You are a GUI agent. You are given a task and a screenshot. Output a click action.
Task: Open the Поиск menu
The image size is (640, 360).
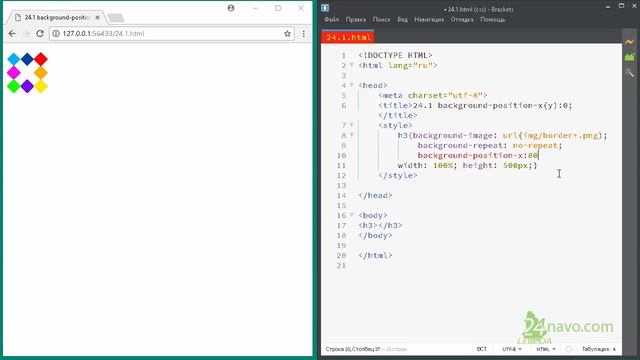[381, 19]
